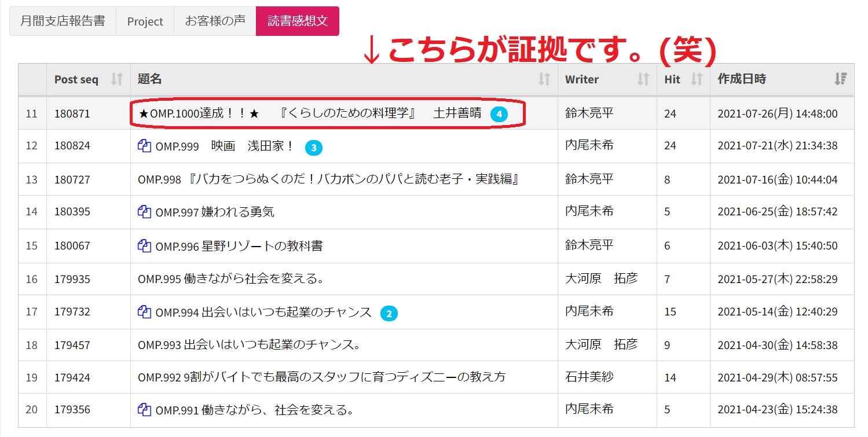Click row number 11 cell
This screenshot has height=437, width=868.
(32, 114)
